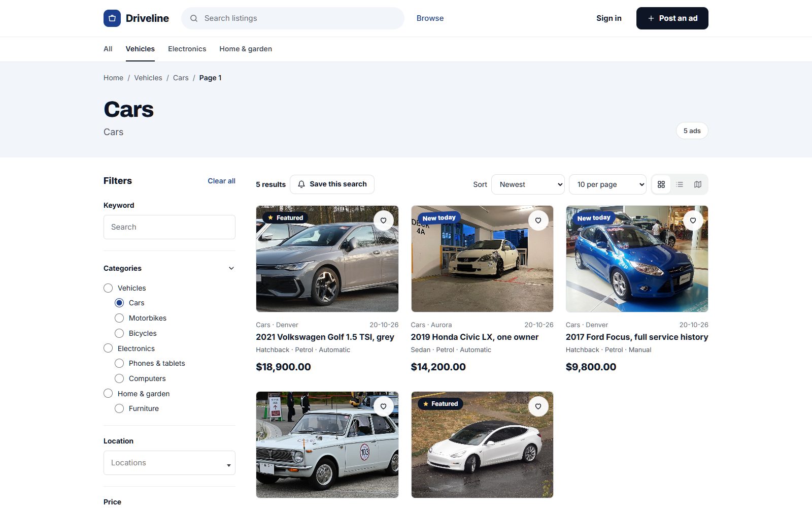Select the Motorbikes radio option
Image resolution: width=812 pixels, height=508 pixels.
pyautogui.click(x=119, y=318)
